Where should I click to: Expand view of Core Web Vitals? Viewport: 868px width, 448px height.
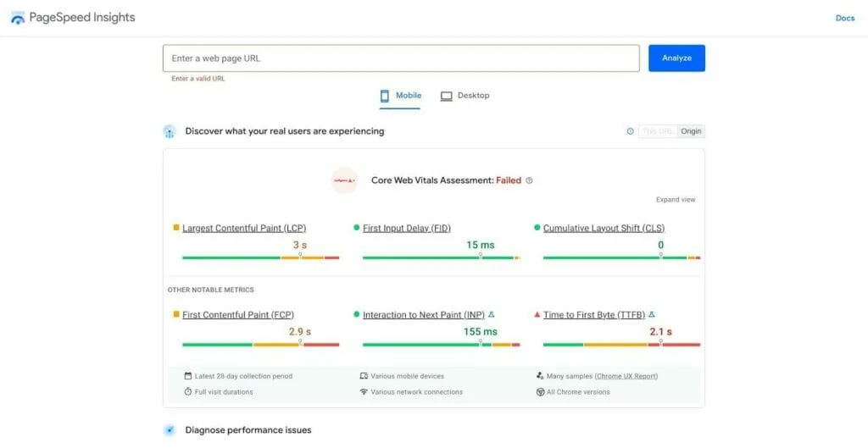[x=676, y=200]
